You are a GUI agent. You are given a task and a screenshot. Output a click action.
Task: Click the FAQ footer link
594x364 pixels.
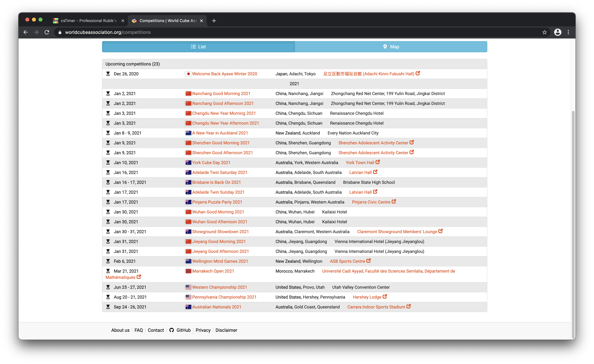[x=138, y=330]
